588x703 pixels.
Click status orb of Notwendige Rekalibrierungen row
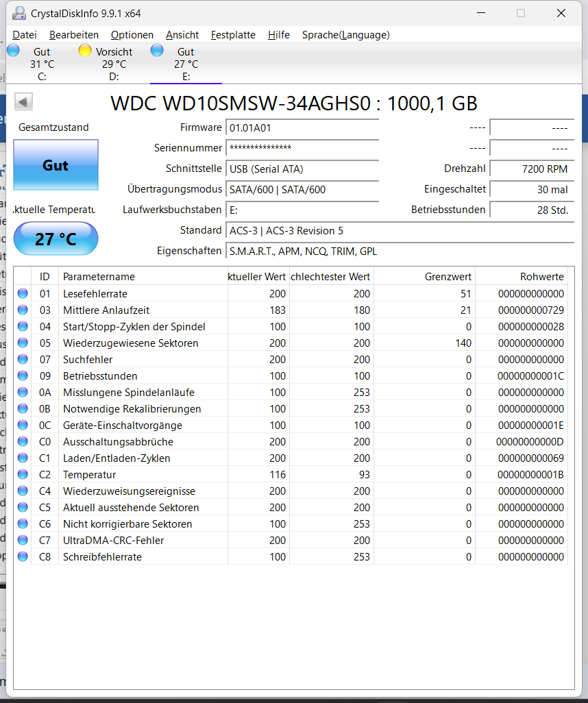pos(23,408)
